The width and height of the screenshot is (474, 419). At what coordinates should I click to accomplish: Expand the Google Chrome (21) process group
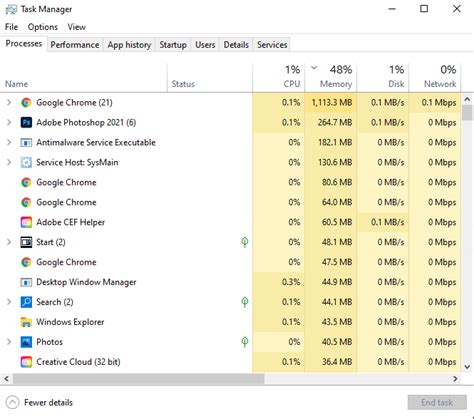point(9,102)
